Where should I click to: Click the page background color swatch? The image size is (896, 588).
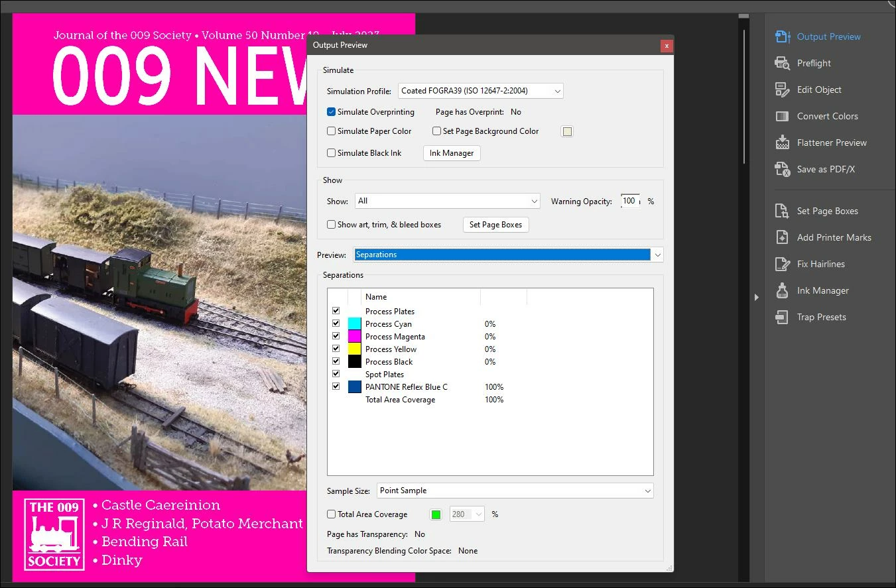(x=567, y=131)
